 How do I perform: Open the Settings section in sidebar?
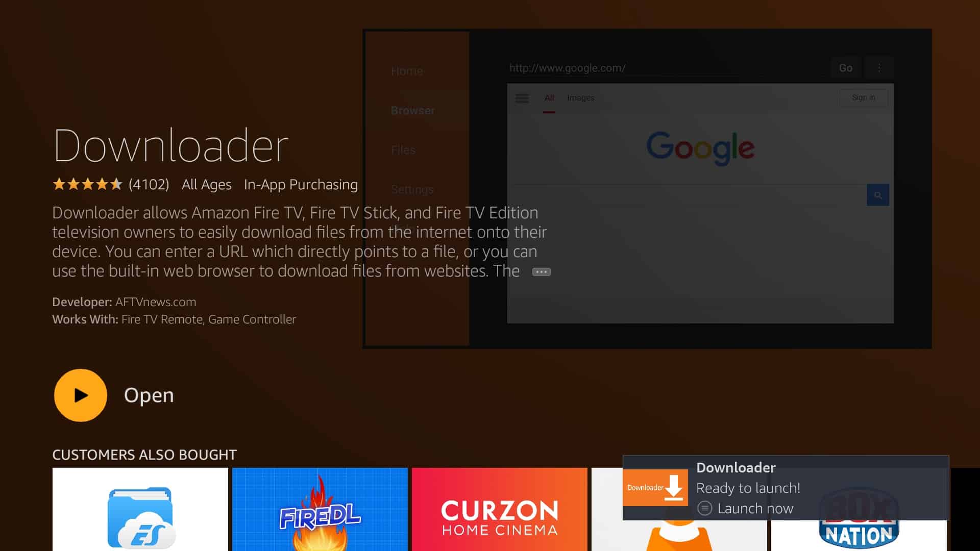pos(412,188)
